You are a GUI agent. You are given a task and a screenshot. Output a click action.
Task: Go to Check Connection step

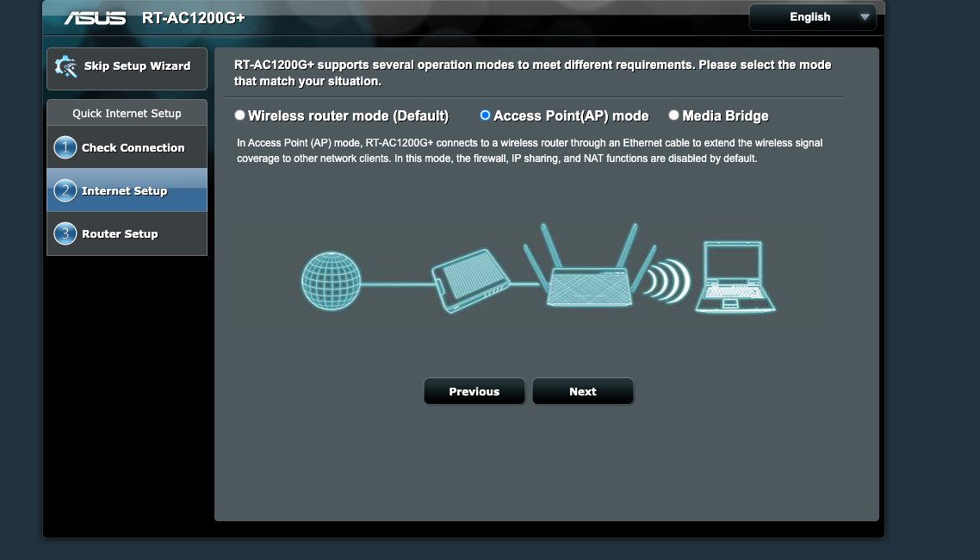click(127, 147)
